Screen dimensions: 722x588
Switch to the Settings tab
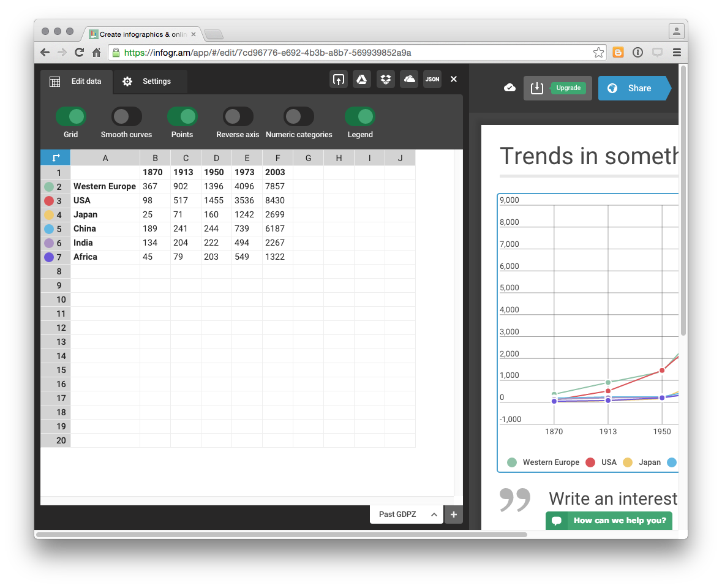[150, 81]
